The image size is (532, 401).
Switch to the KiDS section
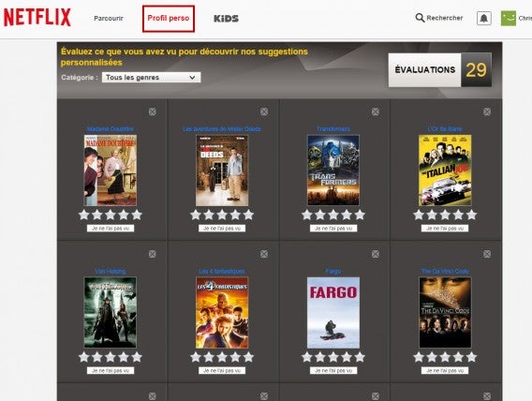coord(226,19)
